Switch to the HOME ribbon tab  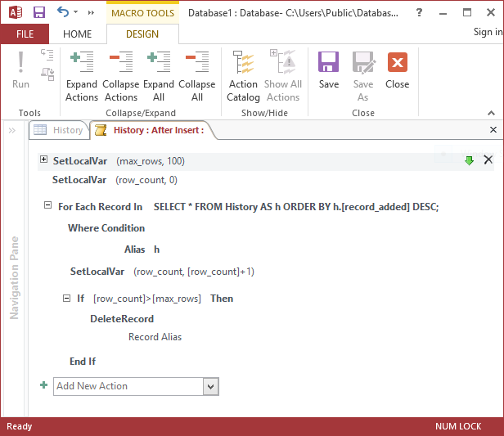click(x=78, y=34)
